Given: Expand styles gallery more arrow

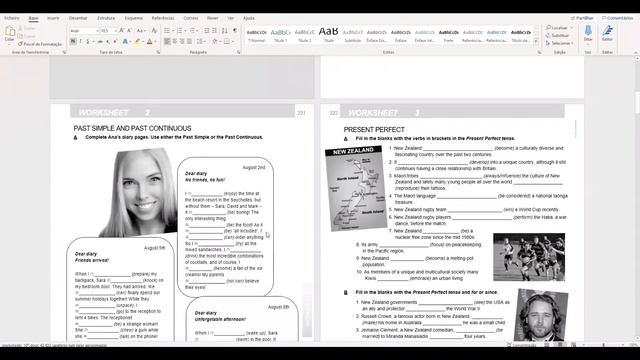Looking at the screenshot, I should (x=536, y=42).
